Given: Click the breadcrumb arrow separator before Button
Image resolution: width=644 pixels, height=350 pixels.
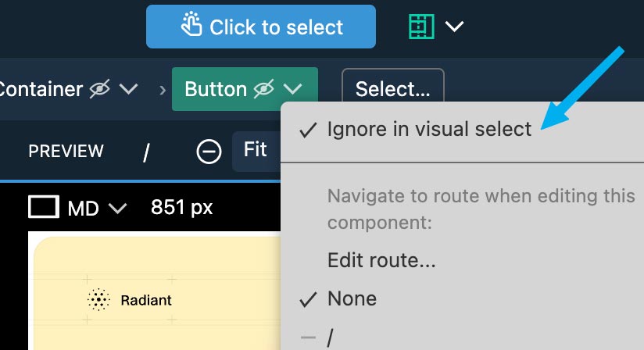Looking at the screenshot, I should pos(163,89).
